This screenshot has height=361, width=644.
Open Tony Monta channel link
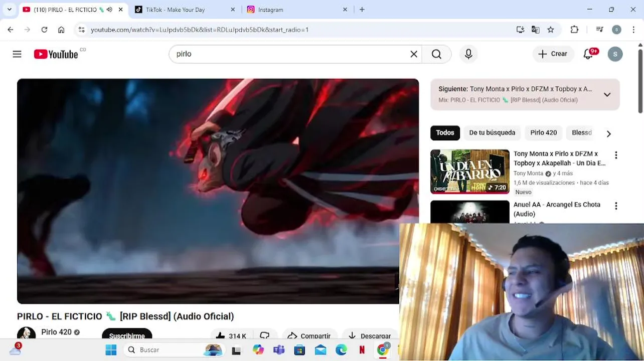point(528,173)
